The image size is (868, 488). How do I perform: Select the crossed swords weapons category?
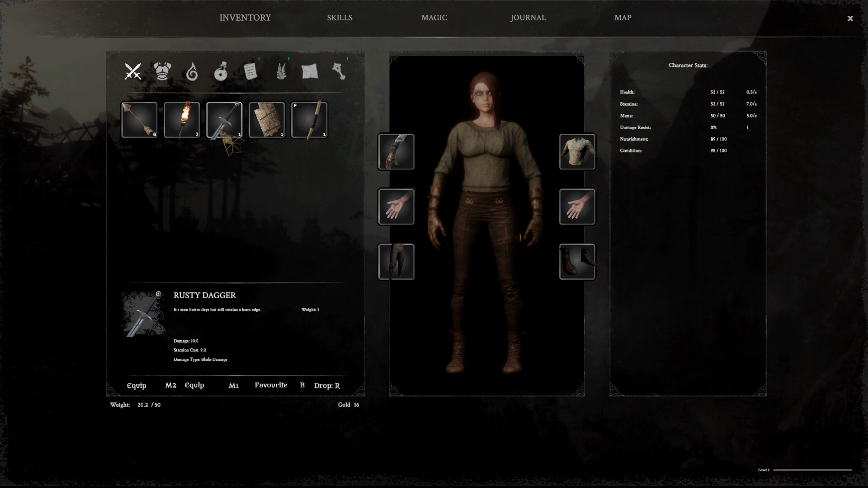(x=133, y=71)
